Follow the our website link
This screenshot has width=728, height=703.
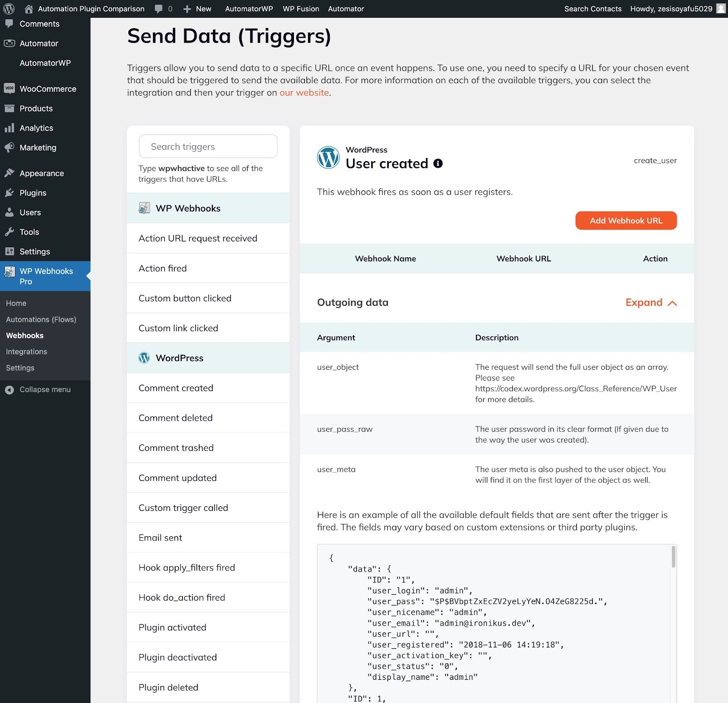tap(304, 92)
